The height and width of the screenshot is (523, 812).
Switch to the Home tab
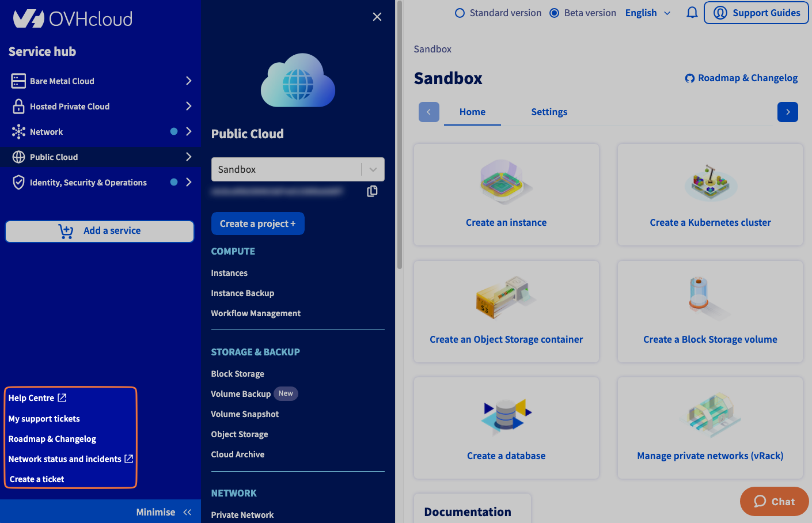[472, 112]
